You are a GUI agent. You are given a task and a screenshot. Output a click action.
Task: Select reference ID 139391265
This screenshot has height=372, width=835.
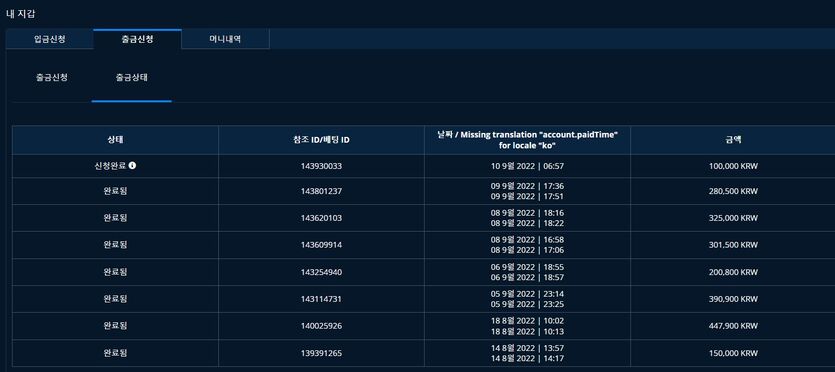coord(321,353)
